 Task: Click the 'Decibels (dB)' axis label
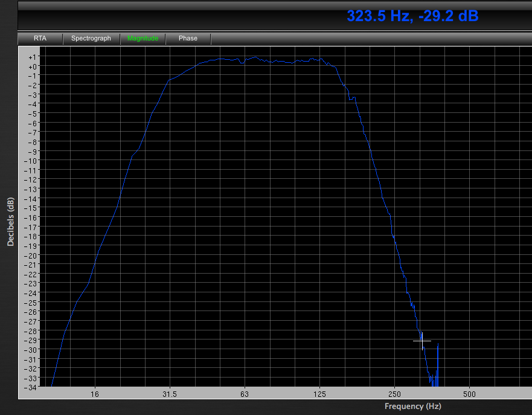(10, 222)
